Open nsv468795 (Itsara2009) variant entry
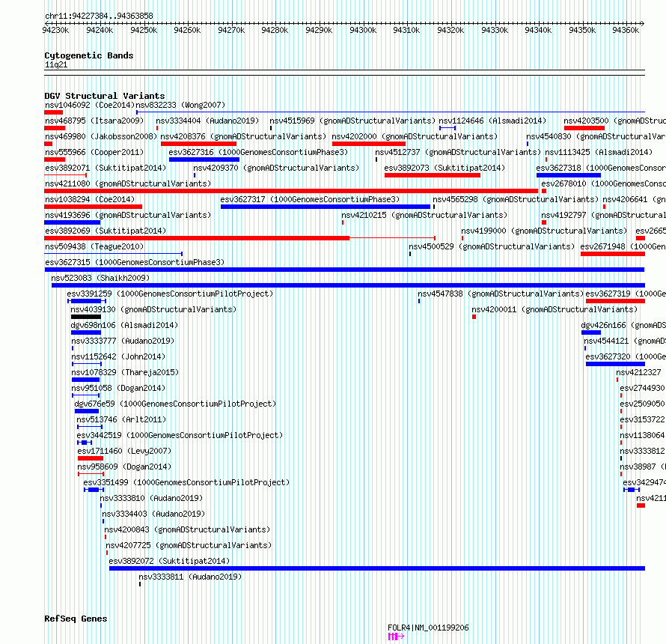Screen dimensions: 666x644 (94, 121)
